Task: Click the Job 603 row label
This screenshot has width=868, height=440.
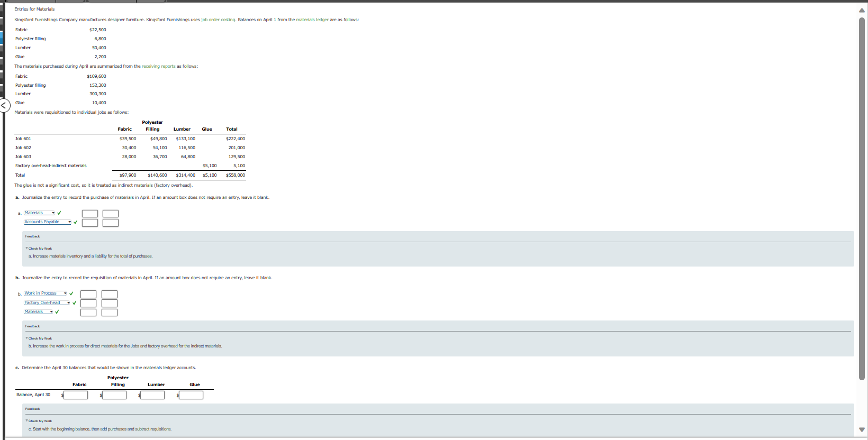Action: click(x=23, y=157)
